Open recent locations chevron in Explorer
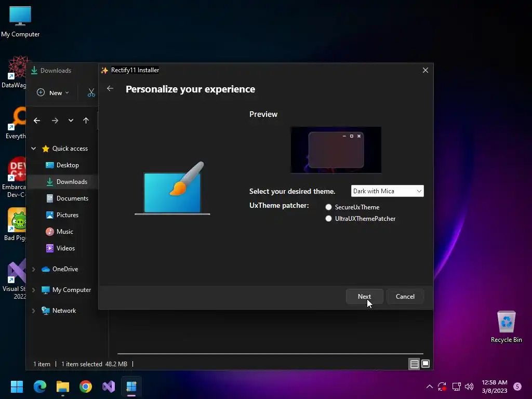 pyautogui.click(x=71, y=121)
